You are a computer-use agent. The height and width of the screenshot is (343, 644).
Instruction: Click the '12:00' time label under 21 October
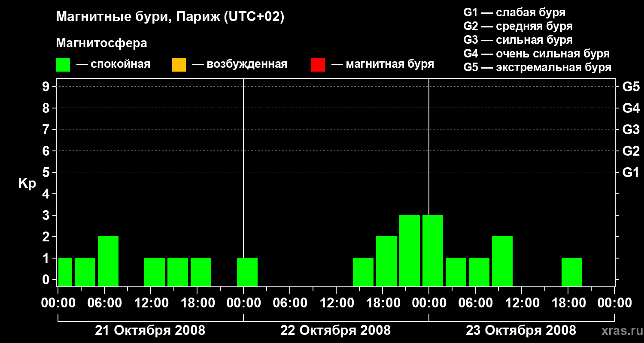point(151,303)
